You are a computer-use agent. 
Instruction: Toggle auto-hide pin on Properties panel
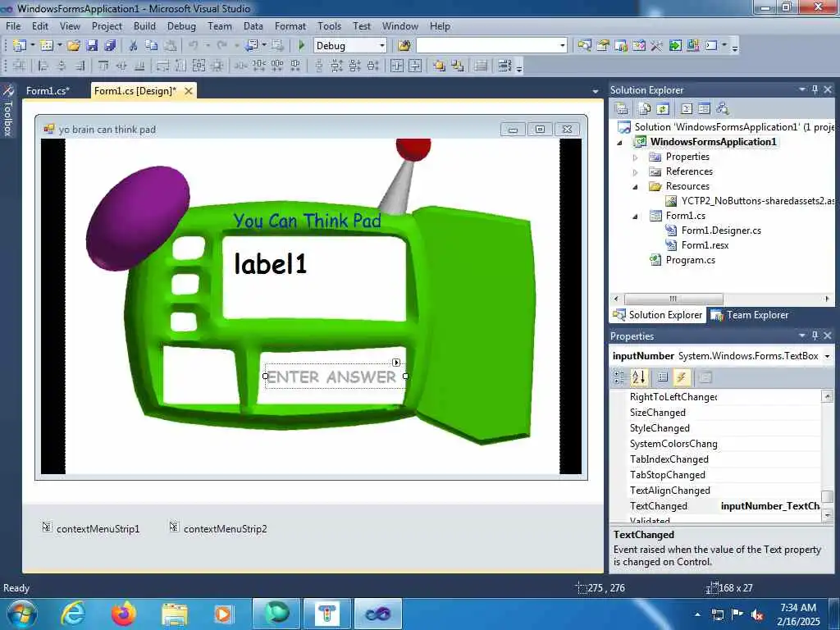(815, 336)
